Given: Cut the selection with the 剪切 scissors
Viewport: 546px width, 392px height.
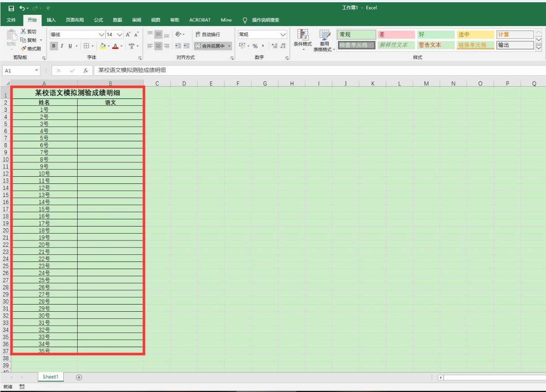Looking at the screenshot, I should (28, 32).
